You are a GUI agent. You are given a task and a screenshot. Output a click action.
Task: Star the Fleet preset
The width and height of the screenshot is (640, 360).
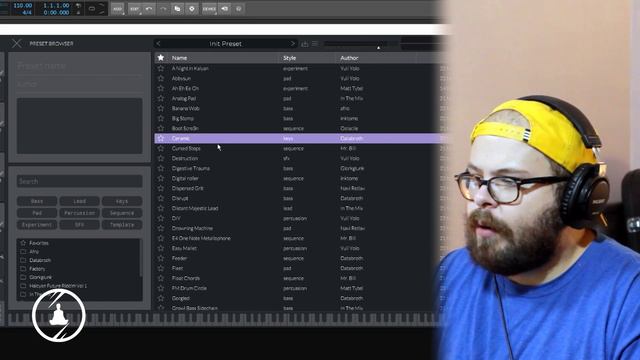[161, 268]
